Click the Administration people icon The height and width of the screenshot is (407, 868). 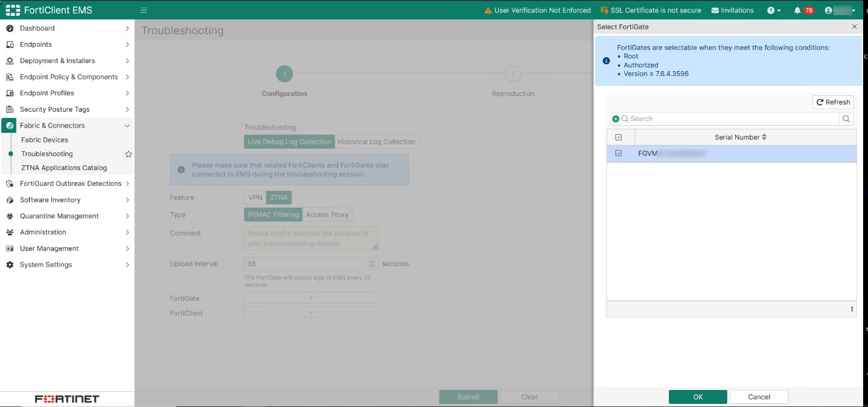point(10,232)
